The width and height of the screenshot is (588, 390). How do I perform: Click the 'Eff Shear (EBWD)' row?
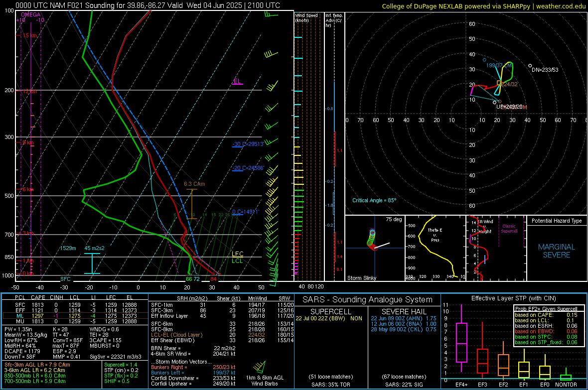click(222, 340)
